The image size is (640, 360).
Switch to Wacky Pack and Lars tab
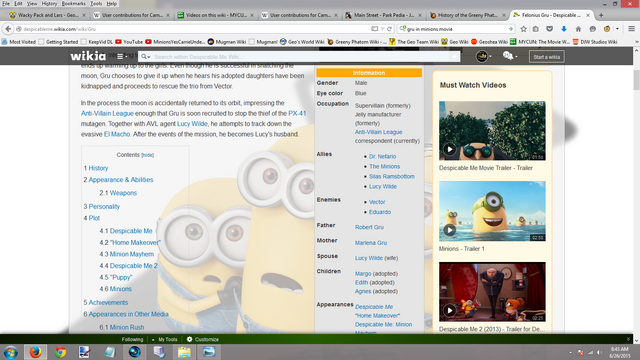click(x=48, y=15)
